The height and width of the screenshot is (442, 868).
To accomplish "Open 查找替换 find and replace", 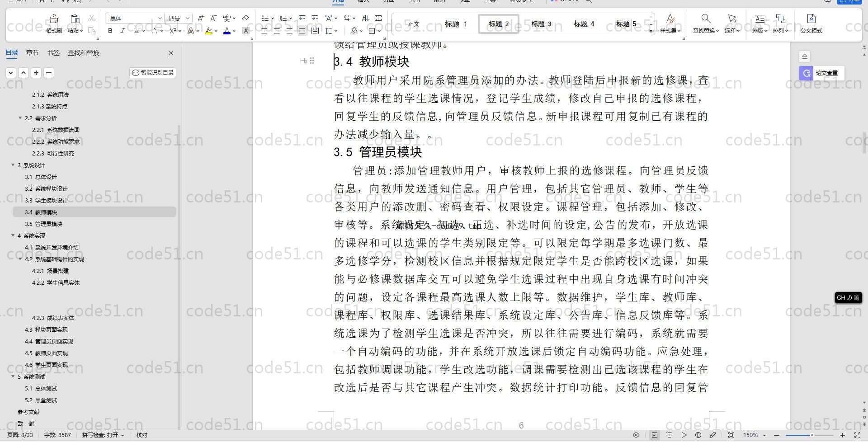I will click(x=705, y=24).
